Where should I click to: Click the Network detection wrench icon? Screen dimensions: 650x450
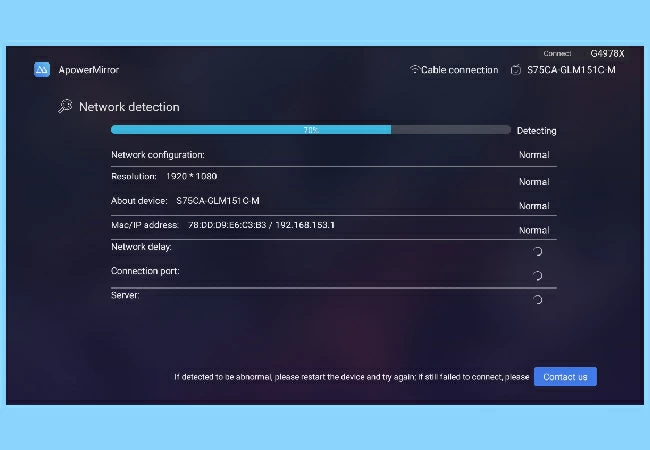click(65, 106)
